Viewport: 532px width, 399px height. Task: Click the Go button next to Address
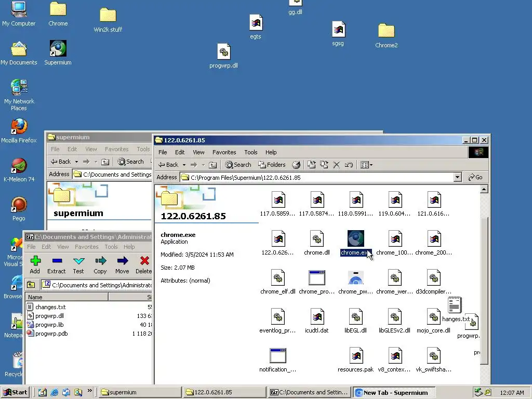point(475,177)
